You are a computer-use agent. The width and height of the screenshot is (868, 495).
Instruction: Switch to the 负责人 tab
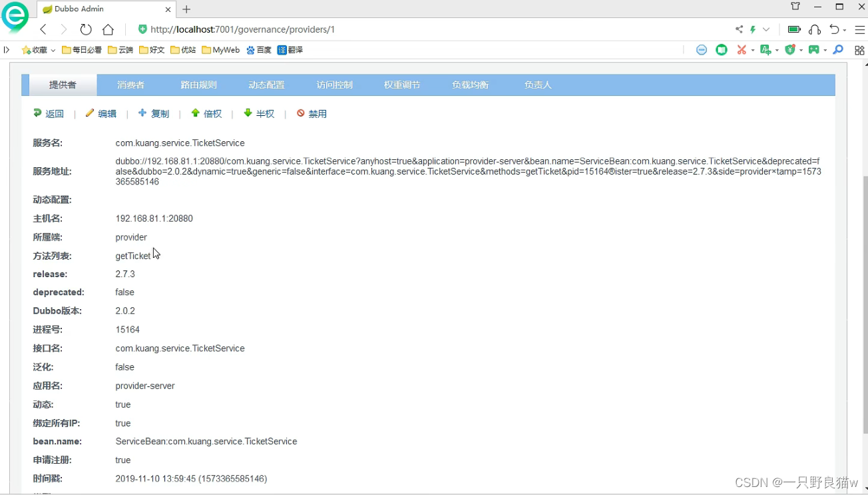click(538, 85)
